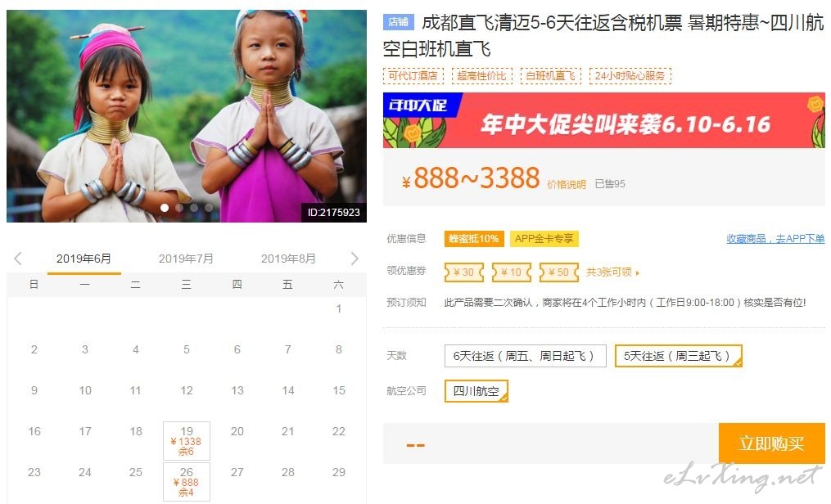This screenshot has width=831, height=504.
Task: Claim the ¥10 coupon ticket
Action: pyautogui.click(x=512, y=272)
